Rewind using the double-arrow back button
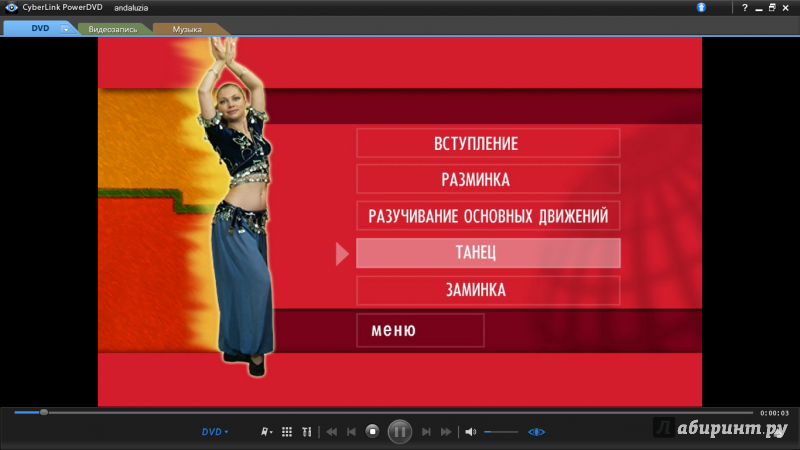Screen dimensions: 800x450 332,432
